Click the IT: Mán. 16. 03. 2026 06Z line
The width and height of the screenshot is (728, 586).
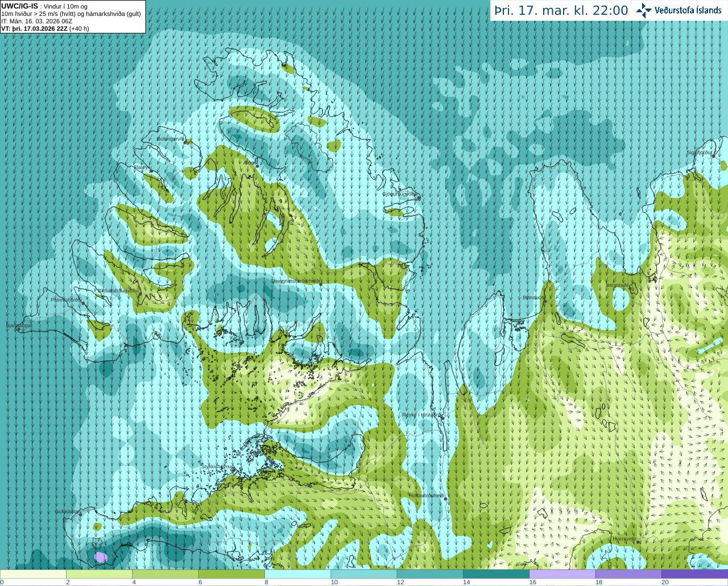[x=37, y=21]
